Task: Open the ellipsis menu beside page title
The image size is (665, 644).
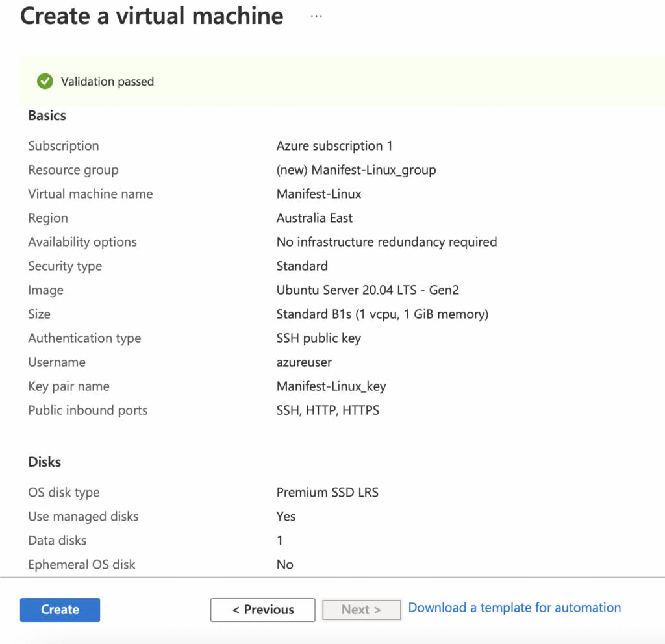Action: point(316,16)
